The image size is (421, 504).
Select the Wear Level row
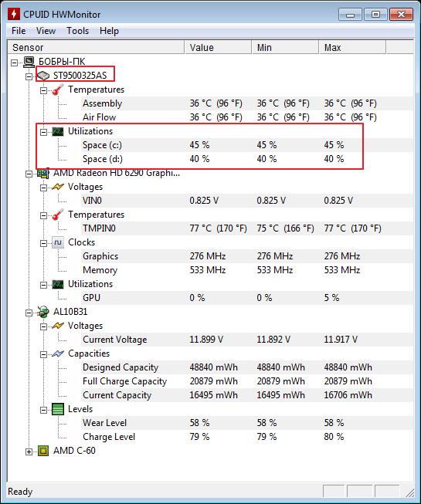point(247,423)
